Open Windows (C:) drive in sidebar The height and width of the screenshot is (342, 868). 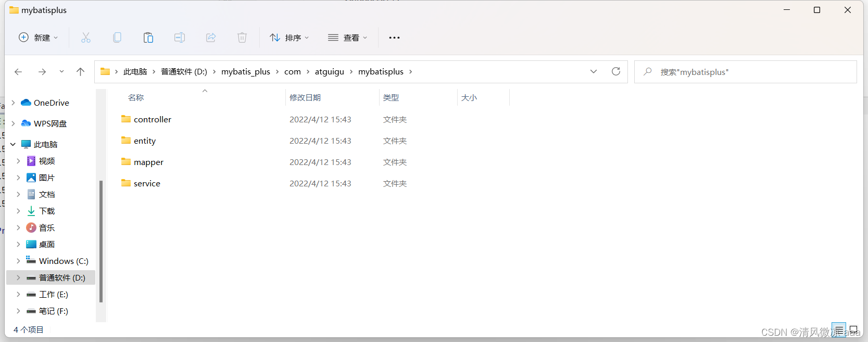[x=64, y=261]
